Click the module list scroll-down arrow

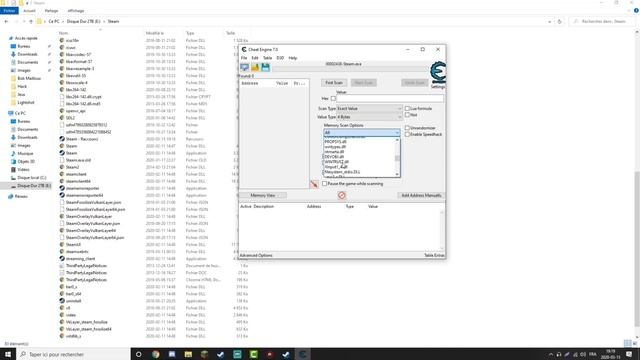tap(397, 175)
